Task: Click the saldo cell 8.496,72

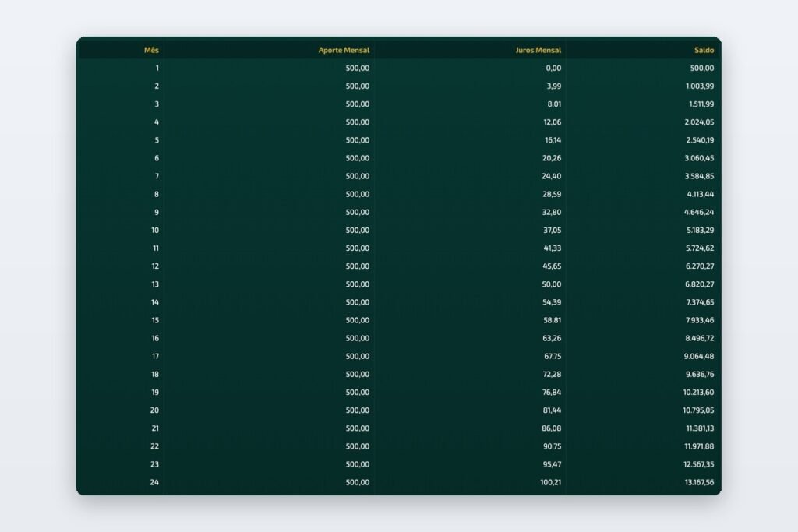Action: [x=700, y=338]
